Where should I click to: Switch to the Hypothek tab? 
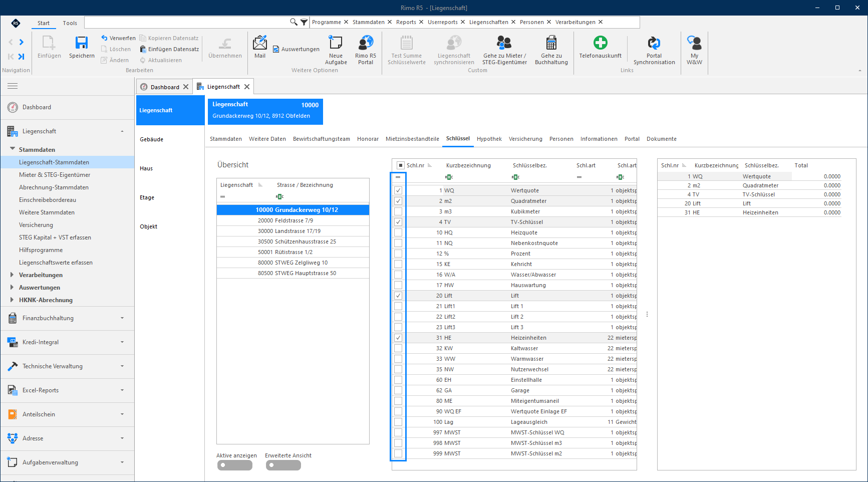[489, 139]
